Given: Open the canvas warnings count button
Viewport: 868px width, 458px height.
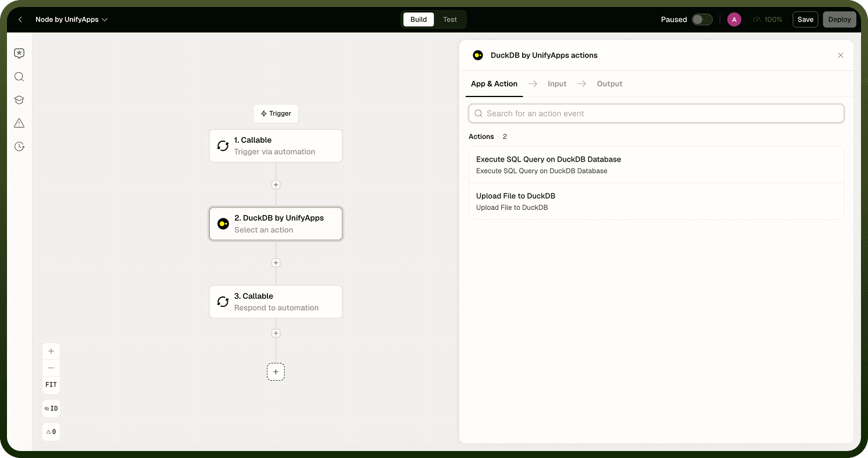Looking at the screenshot, I should 51,432.
